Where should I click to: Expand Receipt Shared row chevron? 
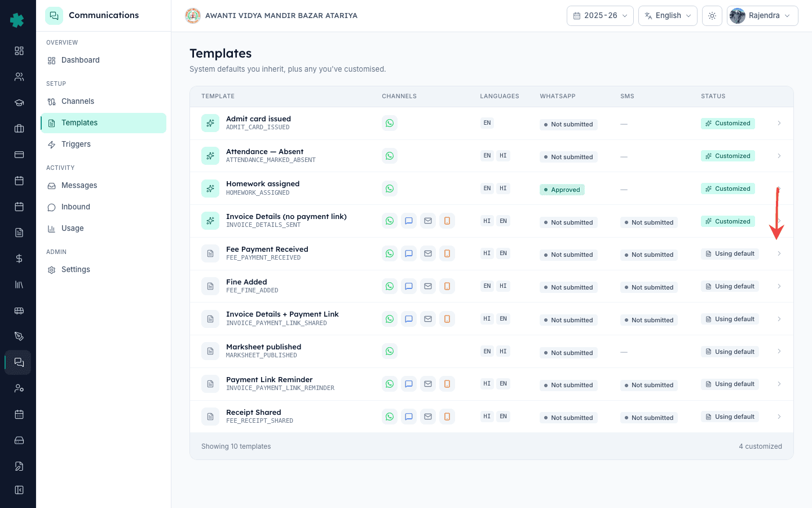779,417
